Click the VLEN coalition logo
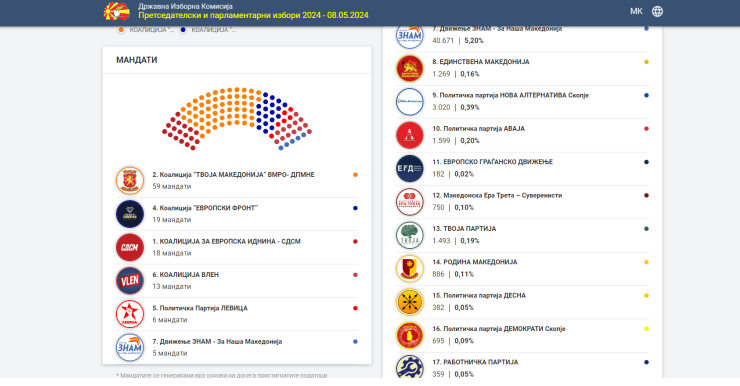 tap(130, 281)
